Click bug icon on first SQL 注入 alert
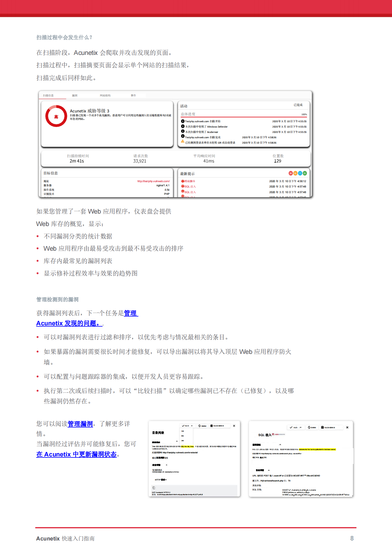The image size is (392, 555). tap(183, 186)
